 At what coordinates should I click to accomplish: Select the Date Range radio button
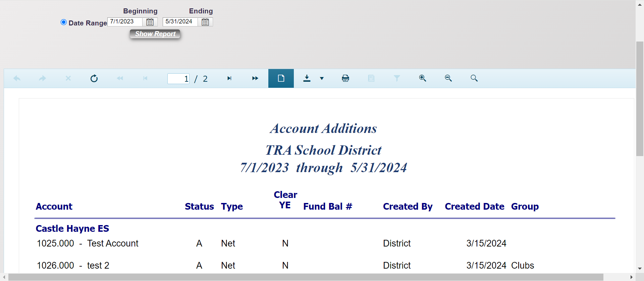coord(63,22)
